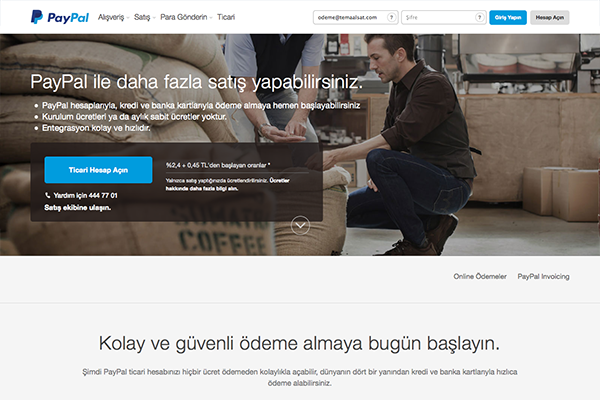Viewport: 600px width, 400px height.
Task: Open the Alışveriş dropdown menu
Action: pyautogui.click(x=113, y=17)
